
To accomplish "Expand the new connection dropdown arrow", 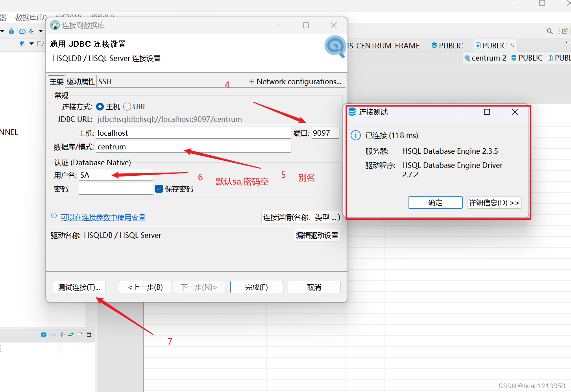I will click(31, 44).
